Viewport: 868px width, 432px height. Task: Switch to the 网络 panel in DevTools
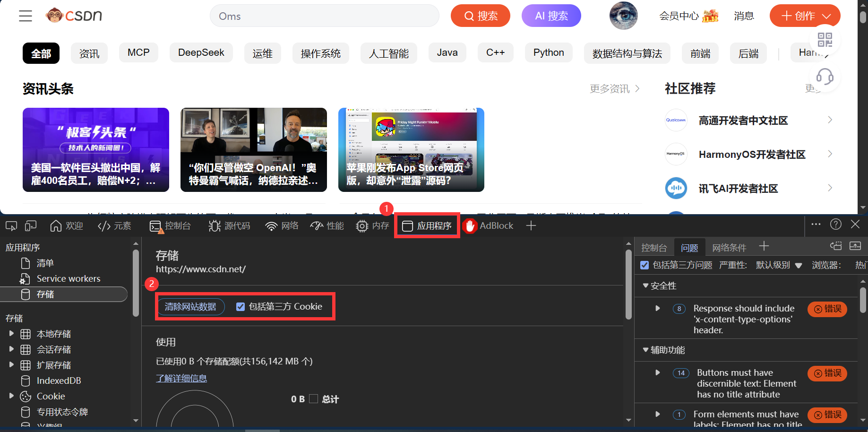pos(282,225)
